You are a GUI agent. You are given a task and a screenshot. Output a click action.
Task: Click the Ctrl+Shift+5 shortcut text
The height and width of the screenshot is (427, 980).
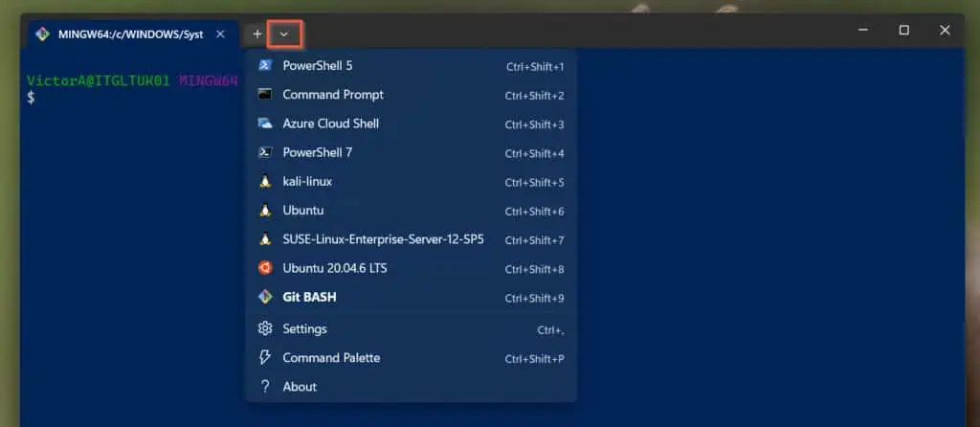coord(534,183)
